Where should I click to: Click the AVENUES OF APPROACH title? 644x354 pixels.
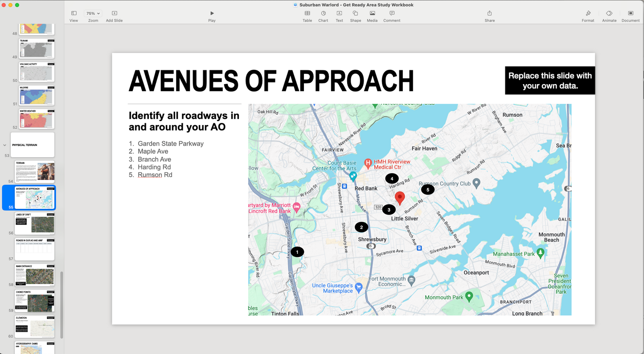click(x=271, y=81)
